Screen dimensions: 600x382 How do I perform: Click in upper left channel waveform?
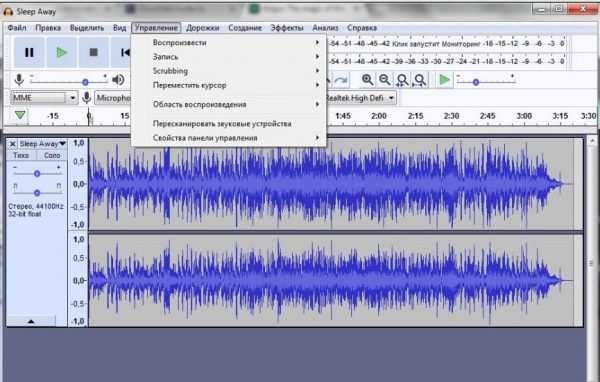pos(335,184)
